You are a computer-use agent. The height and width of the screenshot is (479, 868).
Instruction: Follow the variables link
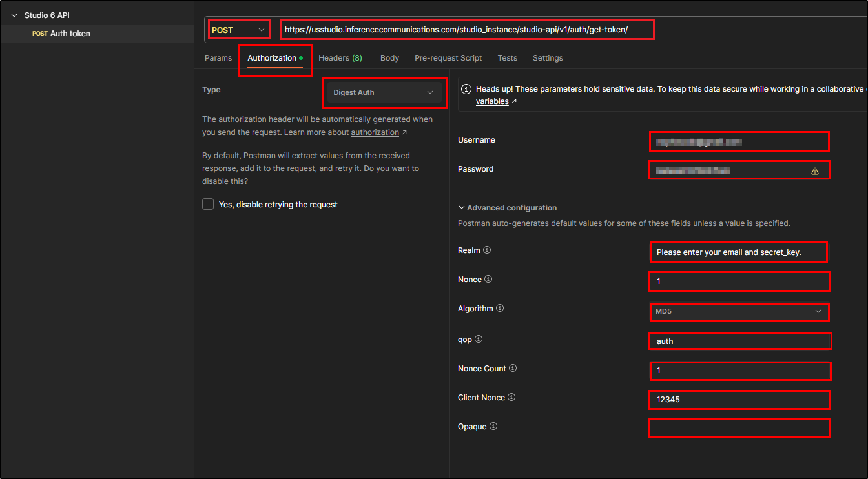click(x=492, y=101)
